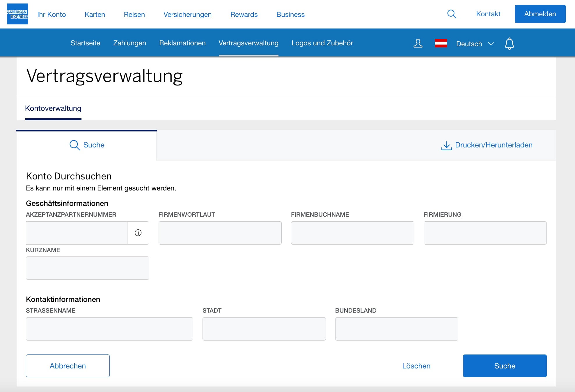Click the Löschen link

pos(416,366)
